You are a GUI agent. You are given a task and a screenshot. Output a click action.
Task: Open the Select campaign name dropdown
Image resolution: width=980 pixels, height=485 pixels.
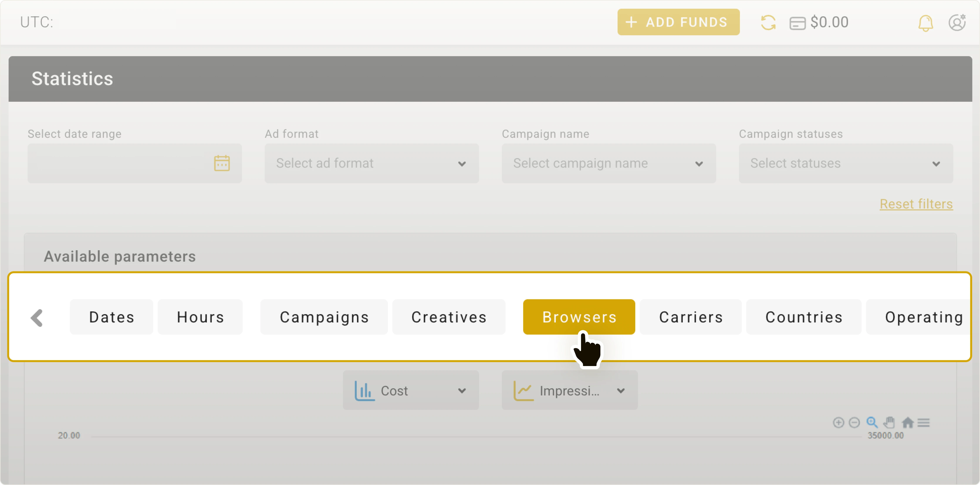click(608, 163)
